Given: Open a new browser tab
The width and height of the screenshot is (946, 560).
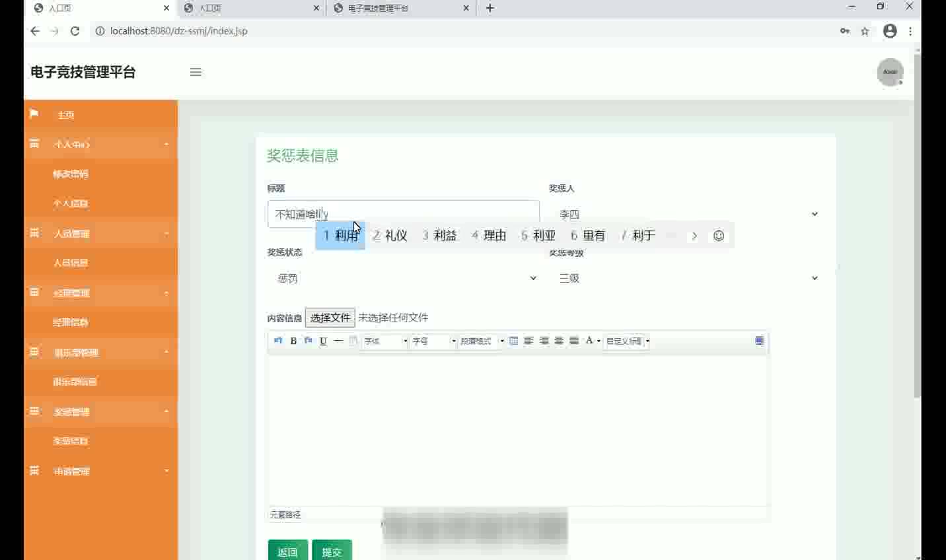Looking at the screenshot, I should tap(490, 8).
